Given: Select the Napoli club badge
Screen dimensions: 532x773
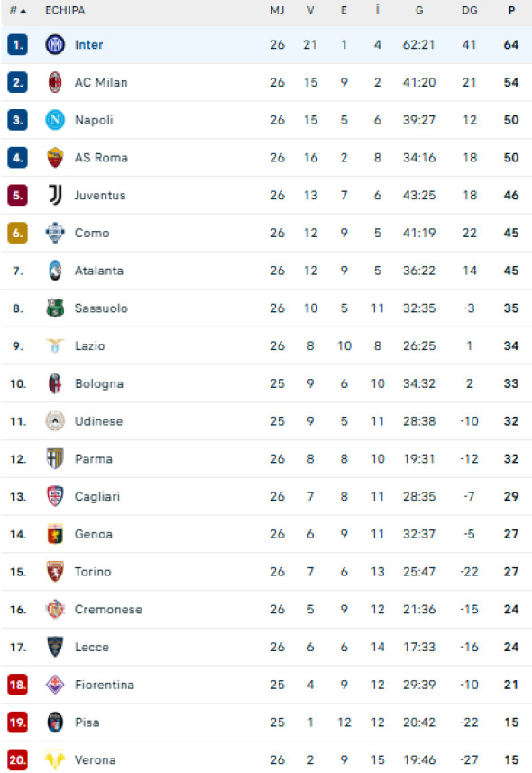Looking at the screenshot, I should click(54, 120).
